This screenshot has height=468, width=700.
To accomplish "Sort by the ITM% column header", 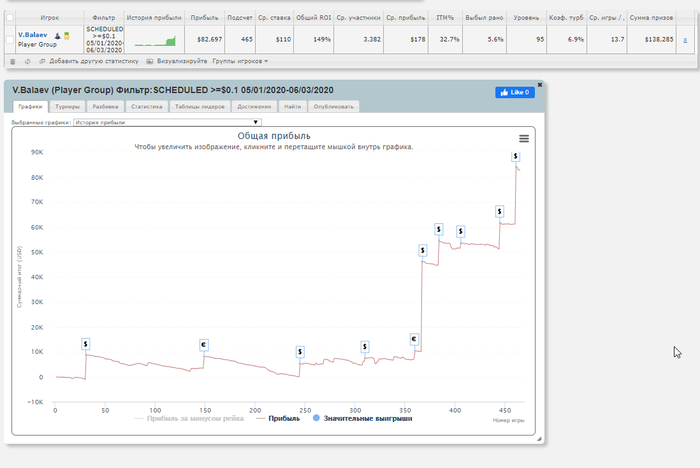I will (x=445, y=18).
